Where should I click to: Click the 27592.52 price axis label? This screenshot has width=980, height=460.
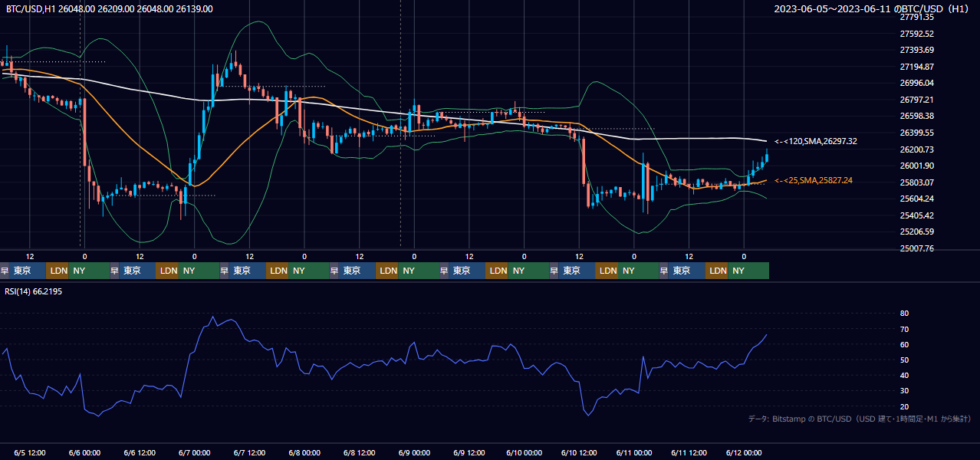pos(916,34)
